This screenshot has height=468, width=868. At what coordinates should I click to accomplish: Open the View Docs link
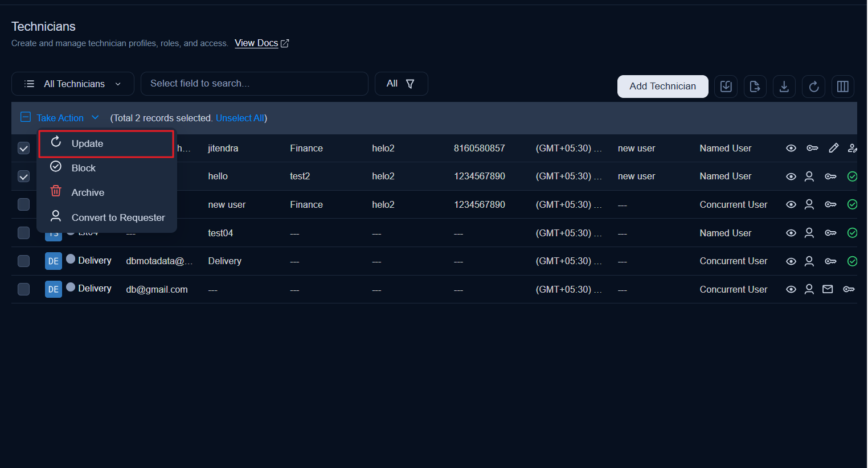point(256,43)
